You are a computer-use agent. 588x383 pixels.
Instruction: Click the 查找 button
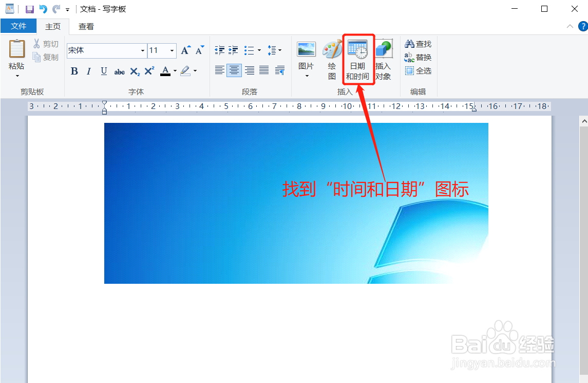[418, 44]
